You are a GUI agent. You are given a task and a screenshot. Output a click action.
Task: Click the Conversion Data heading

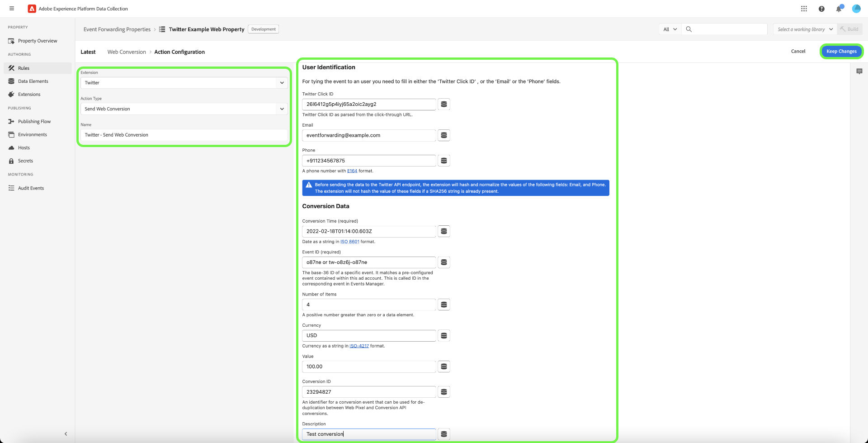pos(325,206)
